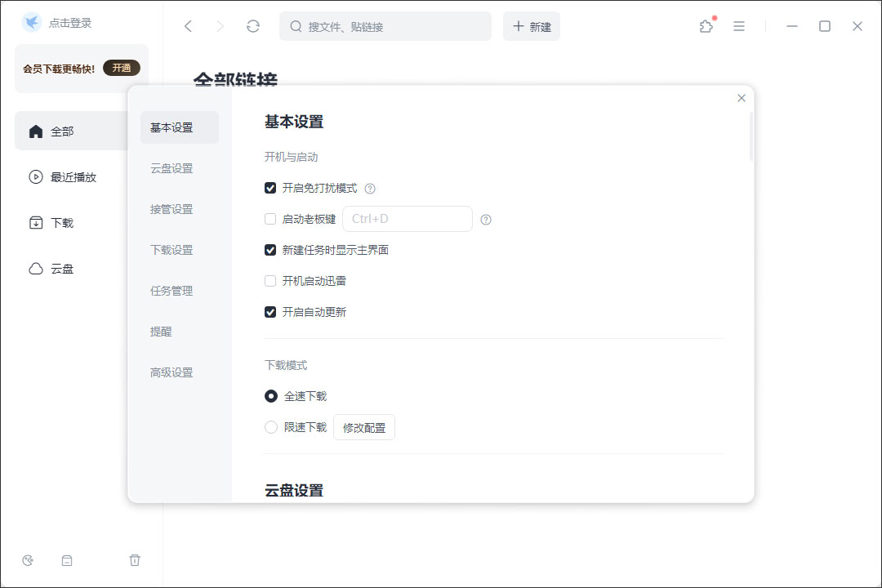Click the Thunder bird logo at top left

[x=30, y=22]
